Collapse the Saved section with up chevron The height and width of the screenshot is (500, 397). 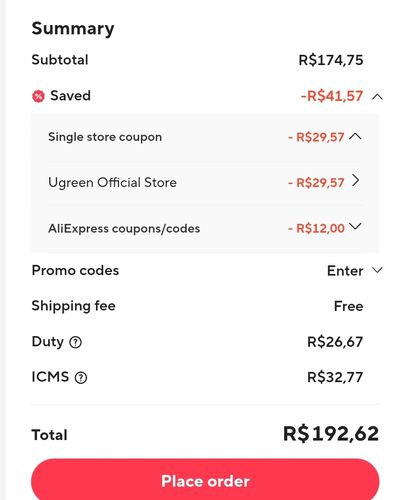(377, 97)
